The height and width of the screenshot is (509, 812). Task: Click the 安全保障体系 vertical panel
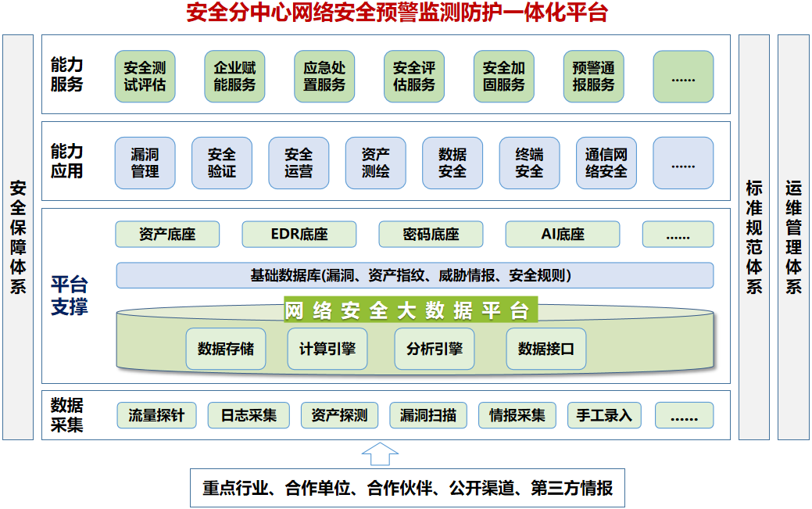coord(18,237)
